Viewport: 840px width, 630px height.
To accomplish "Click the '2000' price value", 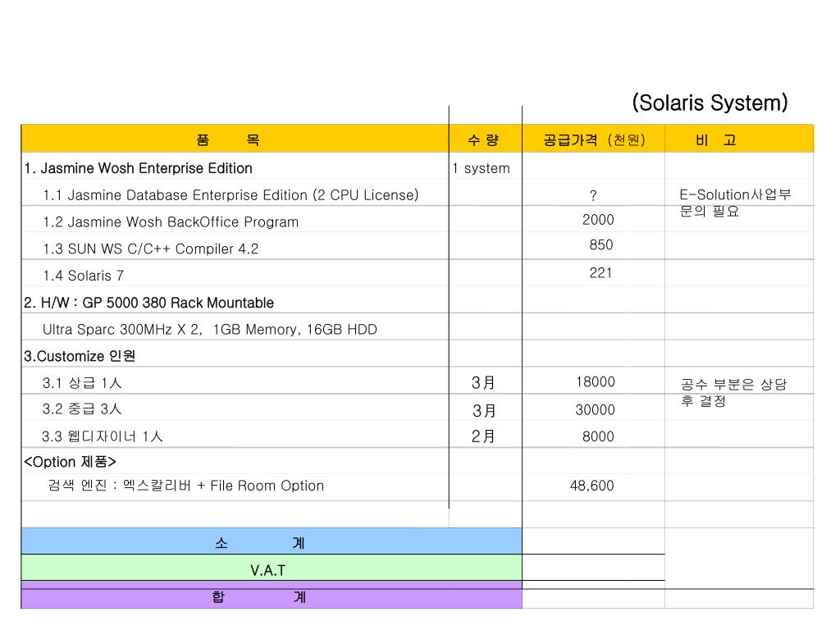I will point(598,220).
